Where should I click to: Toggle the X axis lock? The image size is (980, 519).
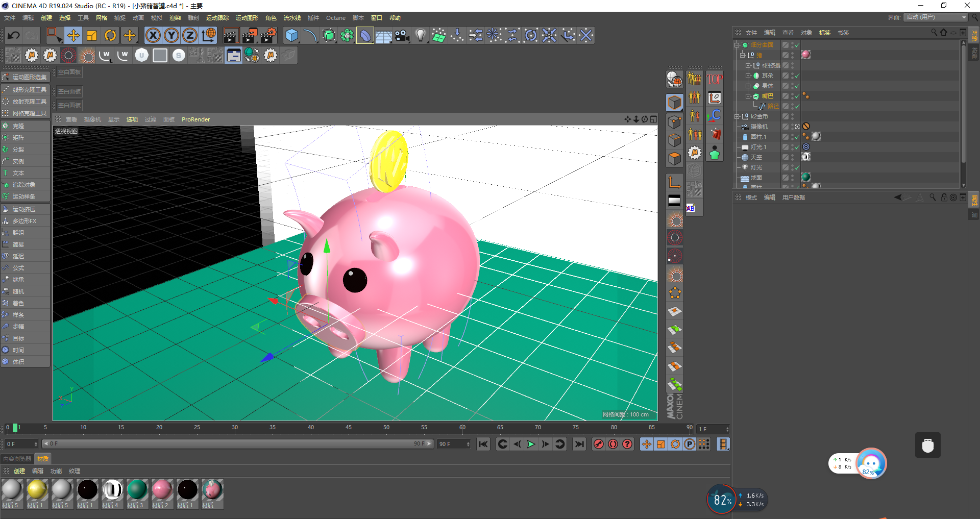coord(153,35)
